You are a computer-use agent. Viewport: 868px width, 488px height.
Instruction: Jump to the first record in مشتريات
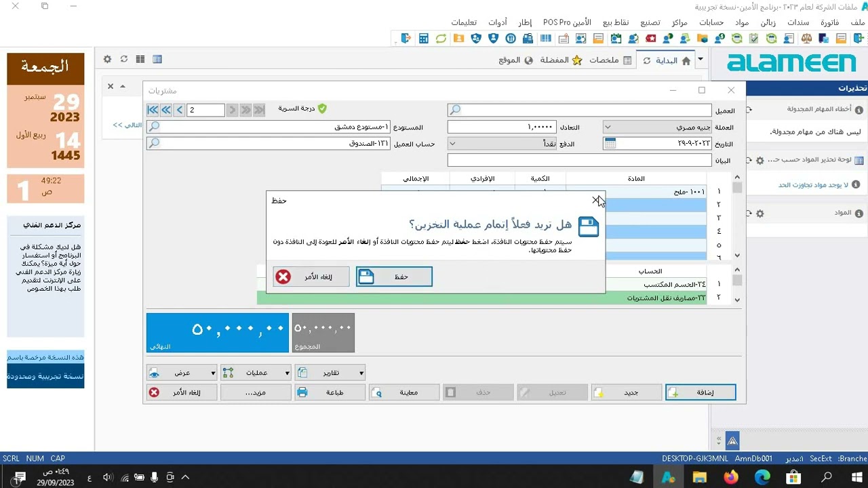point(153,110)
